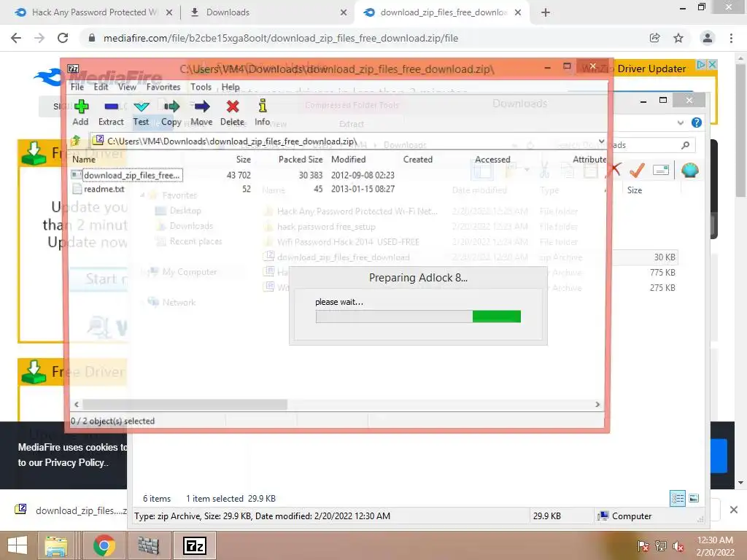Click the right scroll arrow in 7-Zip

597,404
